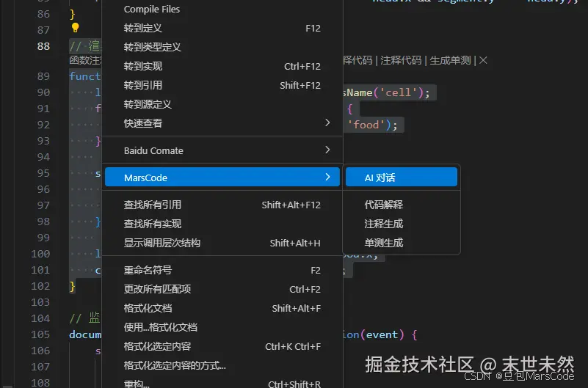This screenshot has height=388, width=588.
Task: Click the 注释代码 code lens link
Action: (x=401, y=60)
